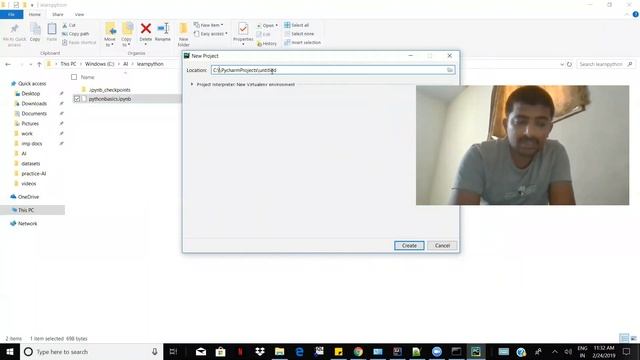Click the Name column header
This screenshot has width=640, height=360.
(87, 77)
